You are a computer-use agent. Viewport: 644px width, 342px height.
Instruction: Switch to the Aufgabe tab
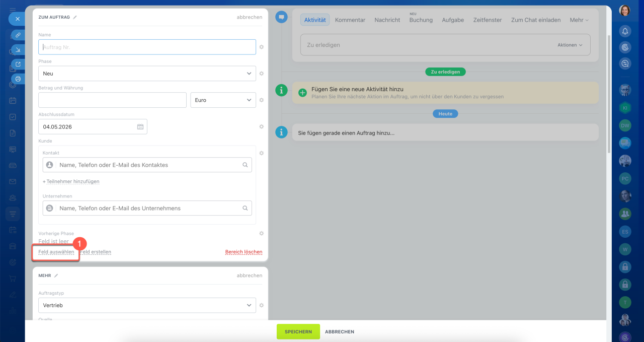point(453,20)
